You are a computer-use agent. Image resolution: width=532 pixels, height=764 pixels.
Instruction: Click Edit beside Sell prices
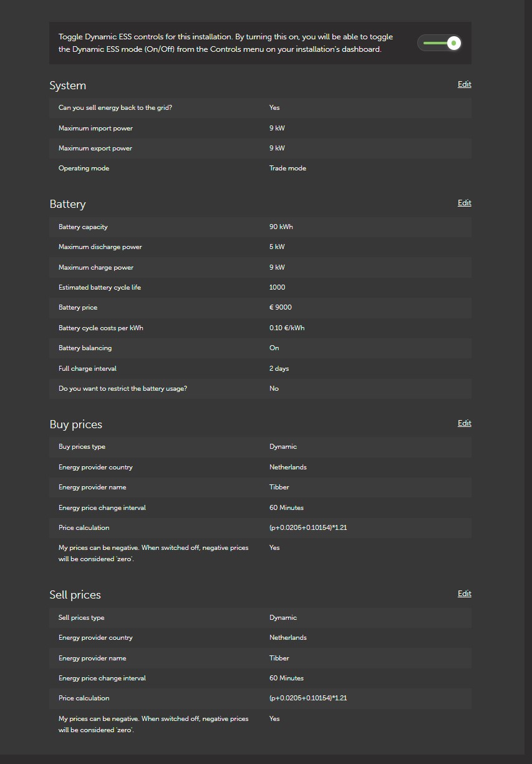tap(464, 594)
